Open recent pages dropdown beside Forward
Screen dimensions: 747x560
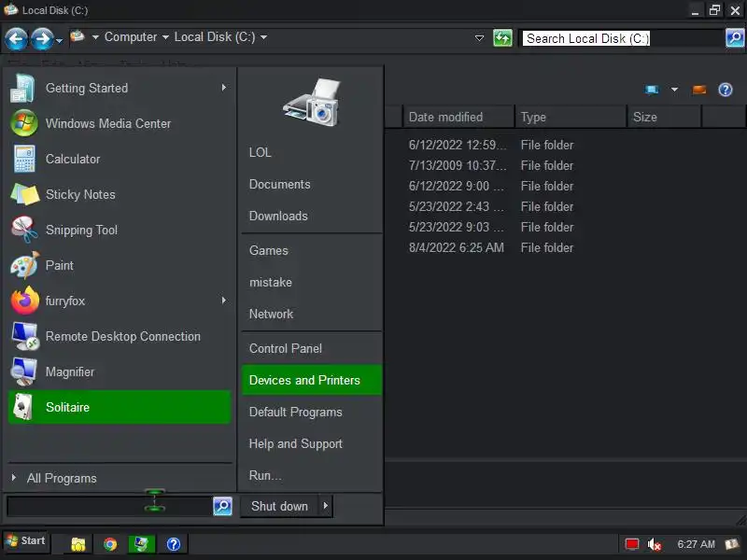point(59,41)
